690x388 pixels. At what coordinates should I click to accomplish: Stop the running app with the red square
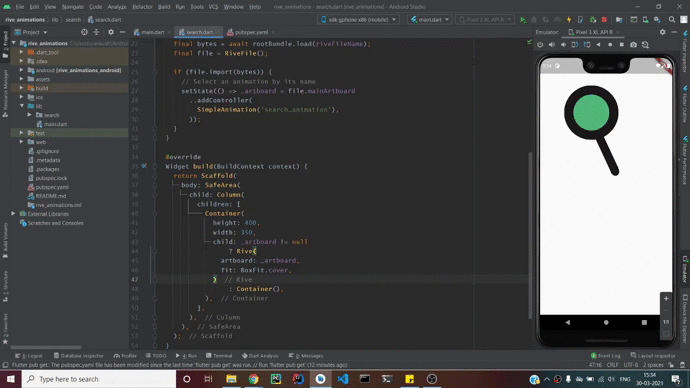point(604,20)
